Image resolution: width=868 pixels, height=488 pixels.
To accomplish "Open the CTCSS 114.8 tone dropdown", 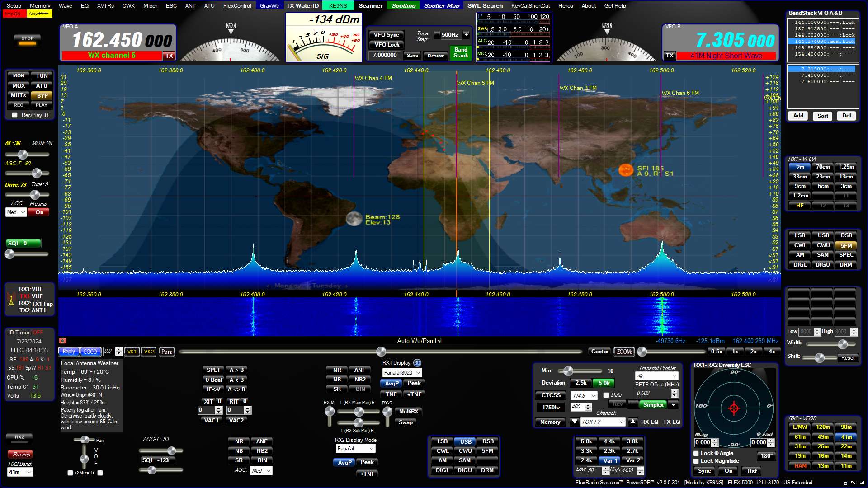I will click(584, 395).
